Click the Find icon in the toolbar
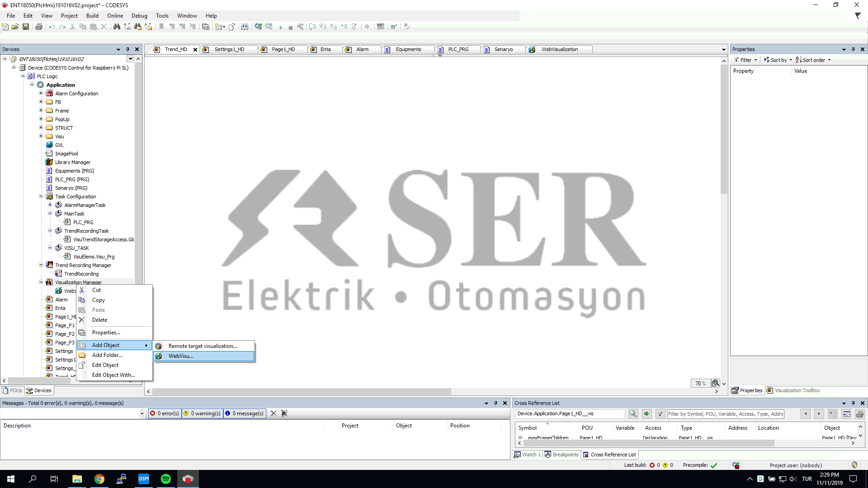868x488 pixels. [117, 27]
